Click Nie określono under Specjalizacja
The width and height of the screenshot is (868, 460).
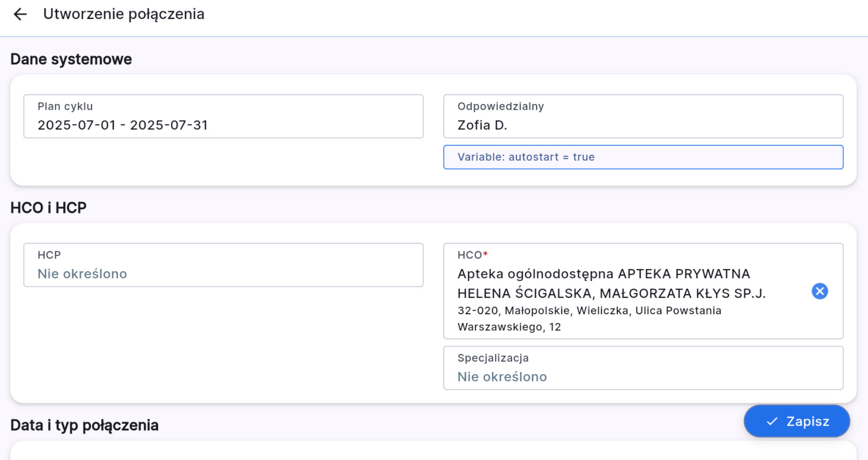(502, 377)
